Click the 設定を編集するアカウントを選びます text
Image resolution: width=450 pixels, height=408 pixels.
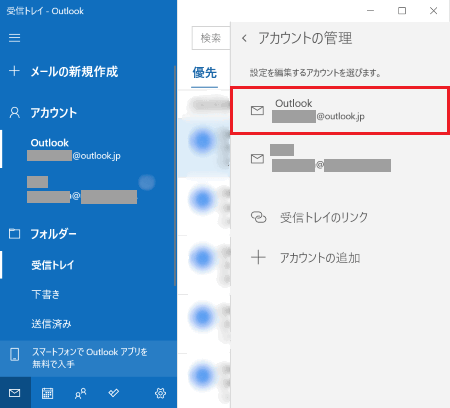(x=315, y=73)
